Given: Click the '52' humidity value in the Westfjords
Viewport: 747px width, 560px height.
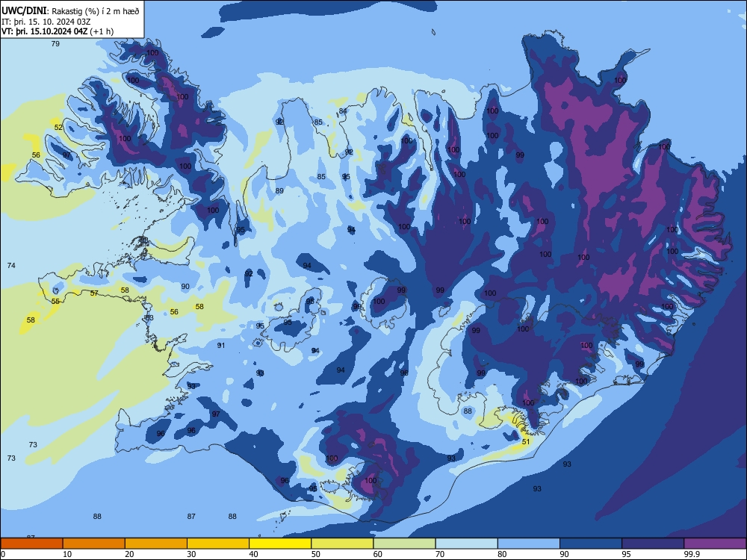Looking at the screenshot, I should click(x=58, y=127).
